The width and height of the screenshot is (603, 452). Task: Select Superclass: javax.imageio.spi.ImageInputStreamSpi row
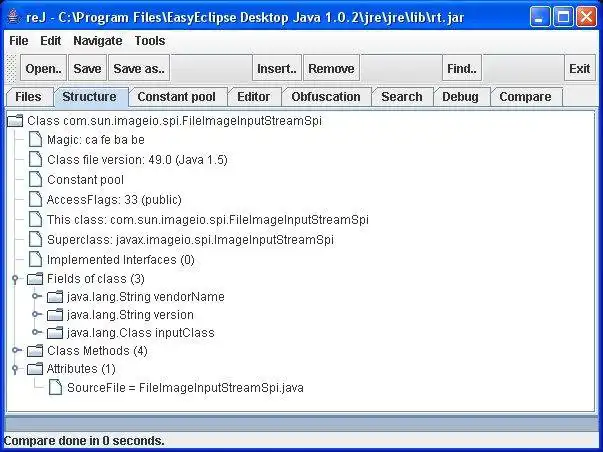[x=190, y=240]
